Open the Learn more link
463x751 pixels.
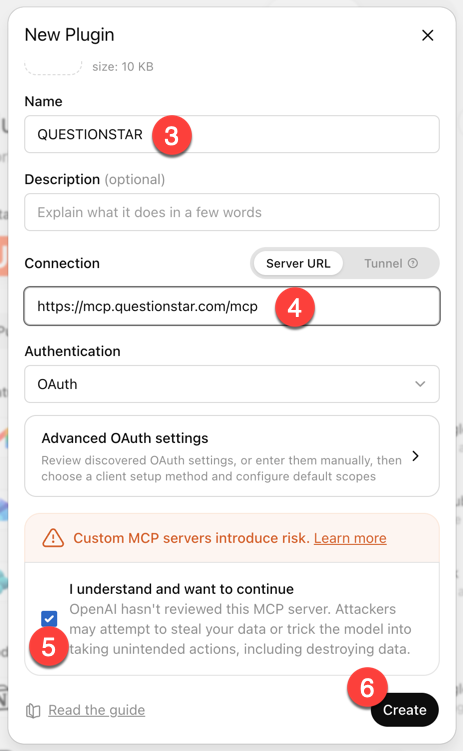coord(350,538)
